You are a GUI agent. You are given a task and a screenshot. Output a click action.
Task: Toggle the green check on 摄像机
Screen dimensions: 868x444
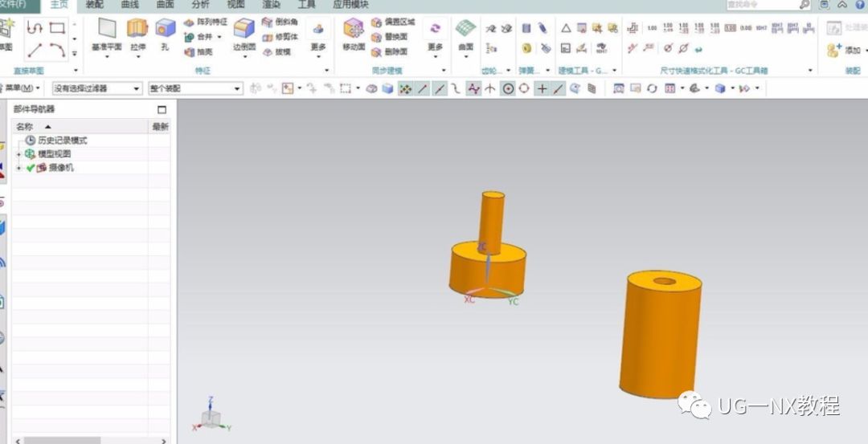(x=31, y=168)
